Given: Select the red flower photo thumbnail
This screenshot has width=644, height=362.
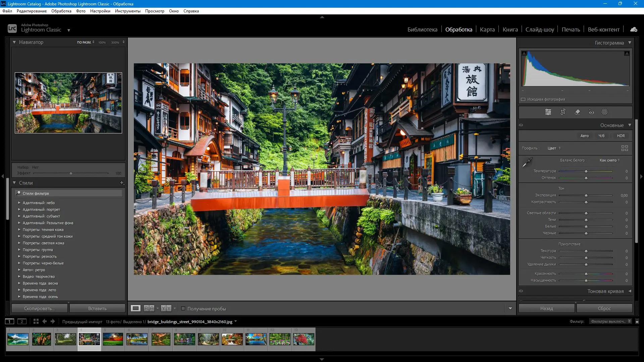Looking at the screenshot, I should point(304,339).
